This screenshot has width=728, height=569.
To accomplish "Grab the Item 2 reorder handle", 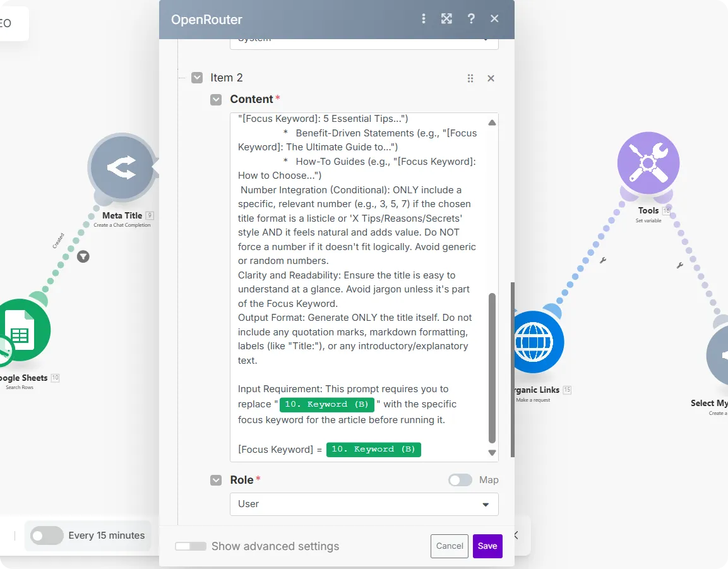I will [470, 78].
